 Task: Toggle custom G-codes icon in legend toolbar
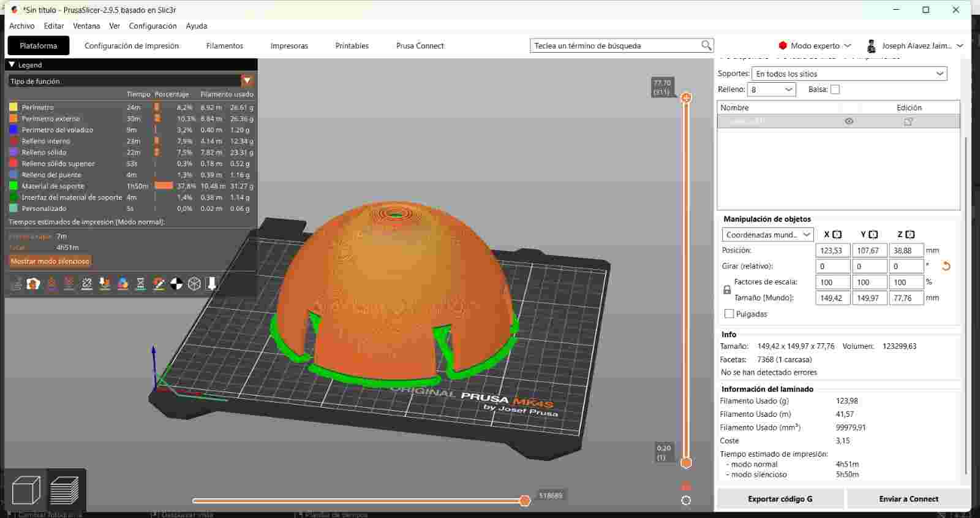coord(159,284)
